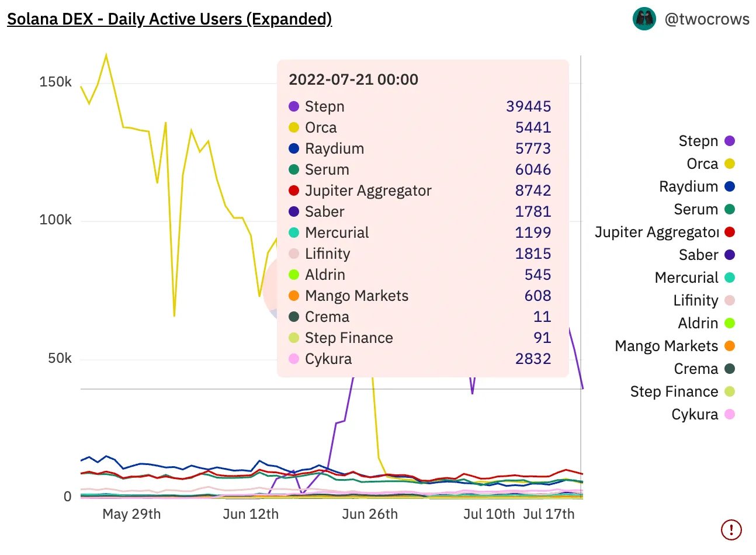
Task: Toggle the Orca series in the legend
Action: point(710,164)
